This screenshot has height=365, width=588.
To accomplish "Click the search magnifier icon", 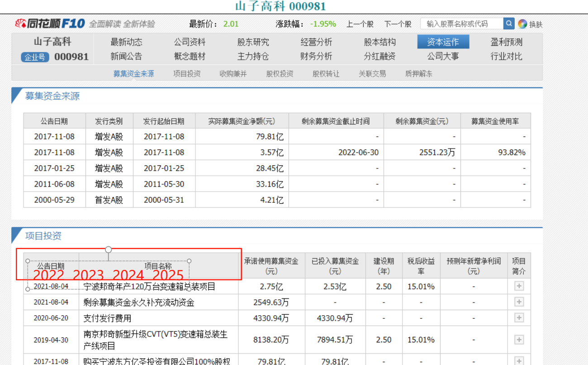I will (509, 24).
